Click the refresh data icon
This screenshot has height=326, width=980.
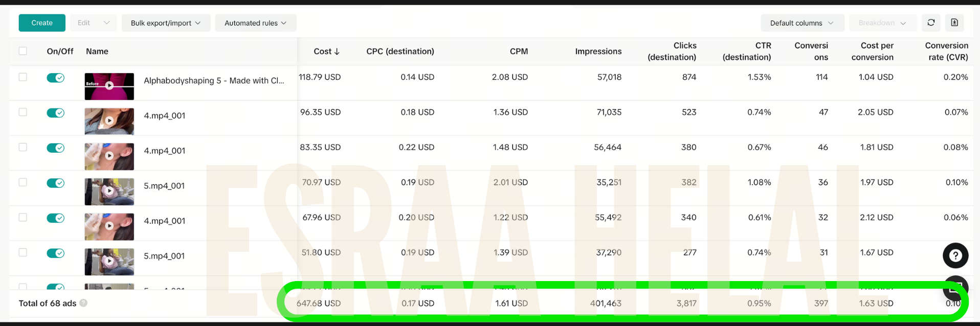931,22
